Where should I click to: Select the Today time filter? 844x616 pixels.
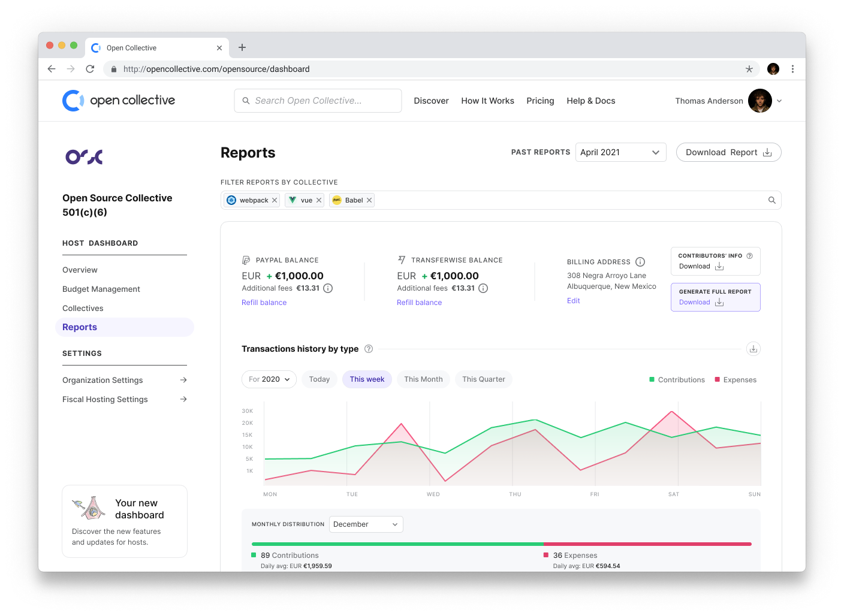point(319,379)
